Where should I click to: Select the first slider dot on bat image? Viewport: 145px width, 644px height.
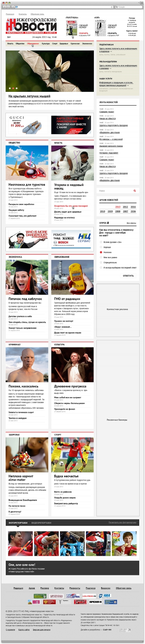10,88
